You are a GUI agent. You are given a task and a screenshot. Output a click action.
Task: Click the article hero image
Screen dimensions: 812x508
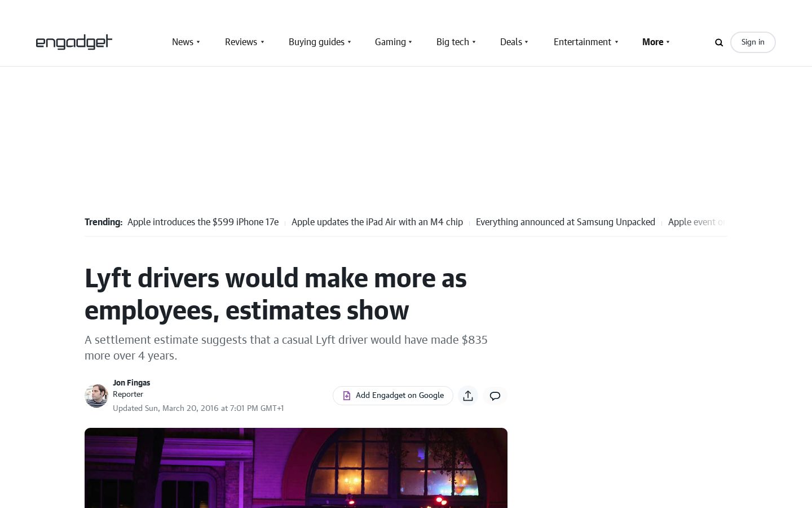296,468
